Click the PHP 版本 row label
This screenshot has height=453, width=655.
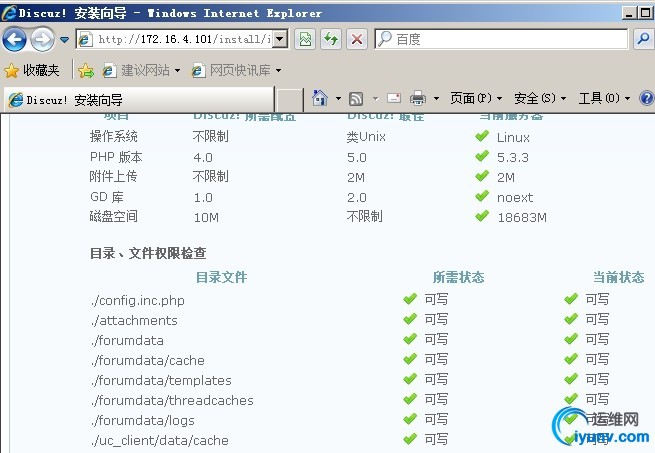click(116, 157)
